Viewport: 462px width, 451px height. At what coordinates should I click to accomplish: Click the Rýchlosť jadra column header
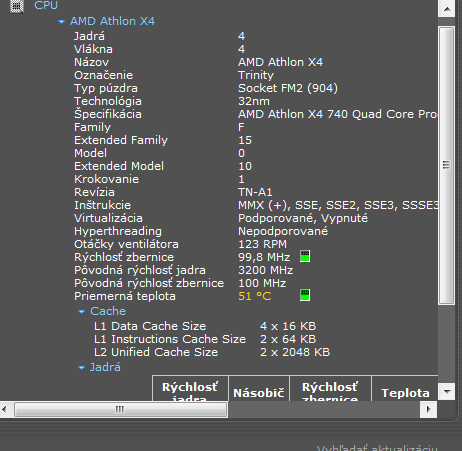tap(190, 389)
